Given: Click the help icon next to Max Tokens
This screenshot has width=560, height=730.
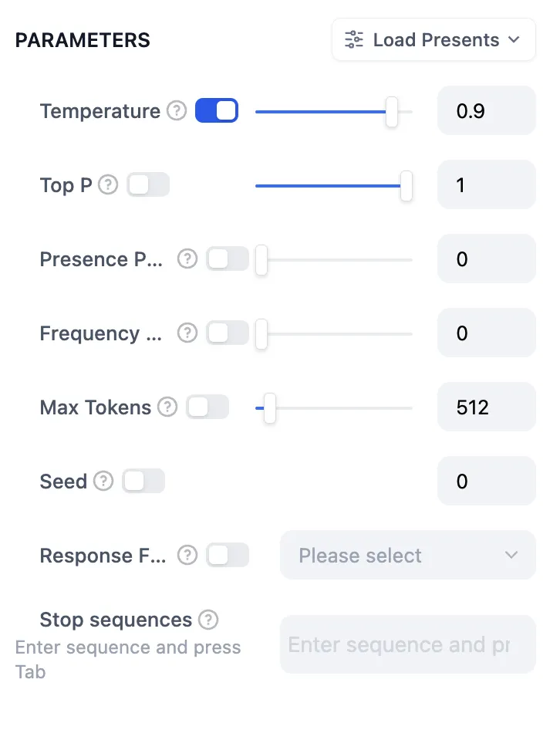Looking at the screenshot, I should (x=167, y=407).
